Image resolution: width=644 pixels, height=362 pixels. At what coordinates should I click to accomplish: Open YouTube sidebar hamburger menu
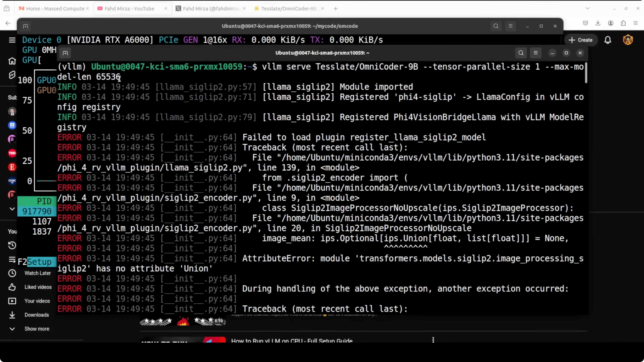point(12,40)
